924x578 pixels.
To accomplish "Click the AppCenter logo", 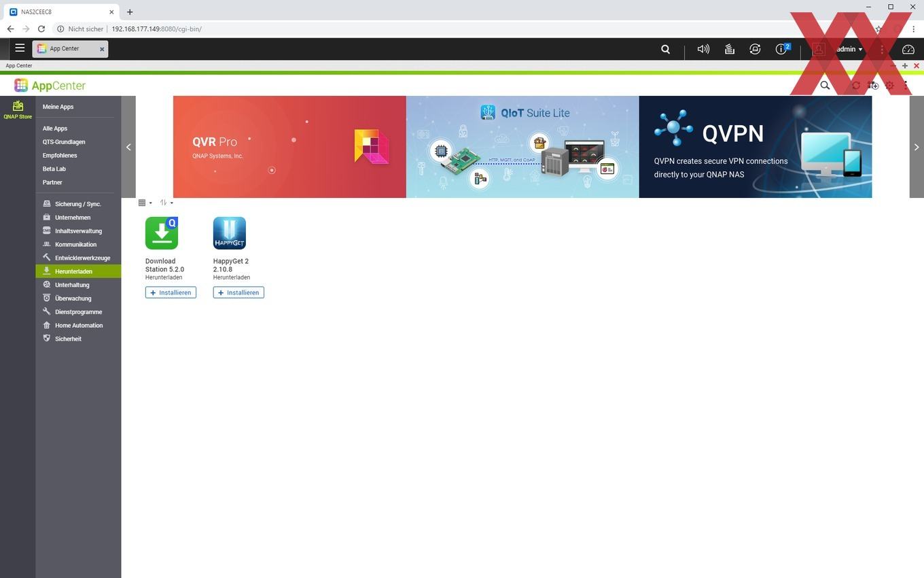I will [50, 86].
